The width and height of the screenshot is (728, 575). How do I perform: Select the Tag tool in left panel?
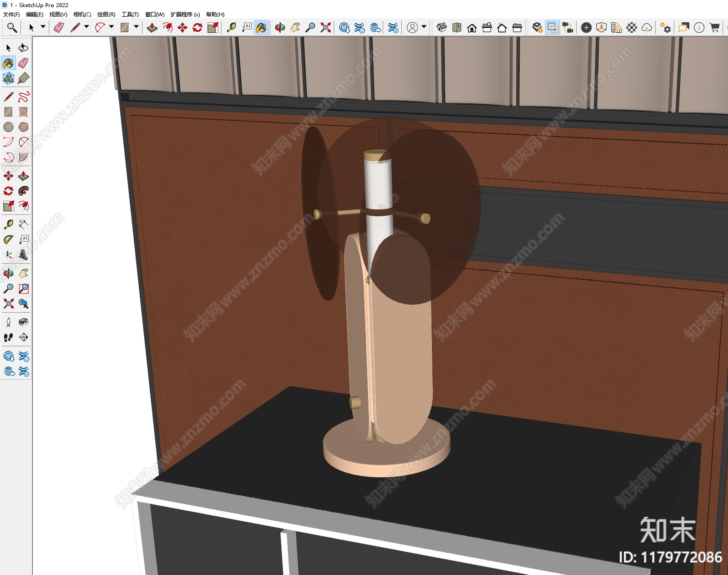point(24,78)
